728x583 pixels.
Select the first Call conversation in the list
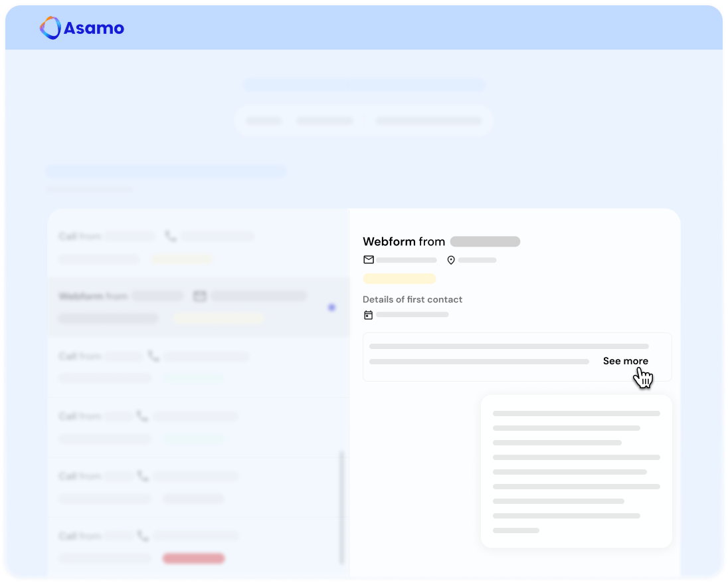coord(186,246)
